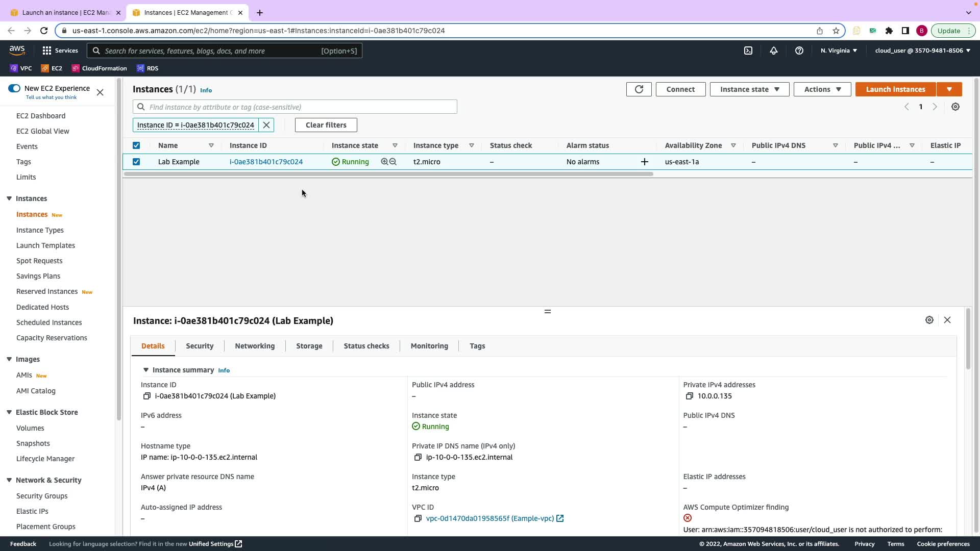This screenshot has width=980, height=551.
Task: Open the Services grid menu icon
Action: tap(47, 51)
